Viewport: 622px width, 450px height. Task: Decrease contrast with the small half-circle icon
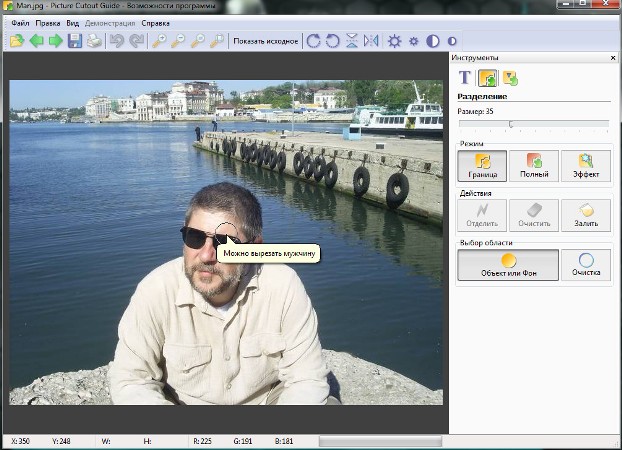(x=452, y=41)
